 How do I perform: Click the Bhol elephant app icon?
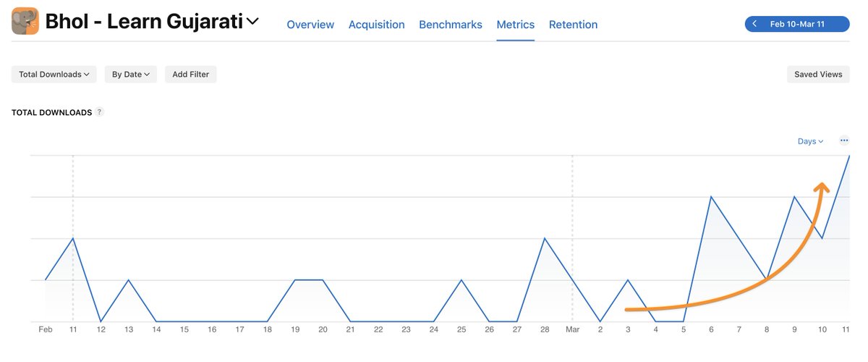pyautogui.click(x=25, y=22)
